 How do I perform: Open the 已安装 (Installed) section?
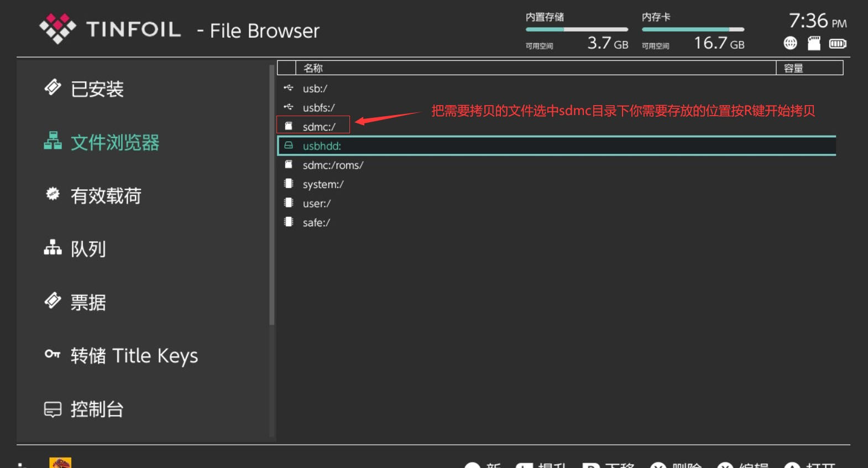click(97, 89)
